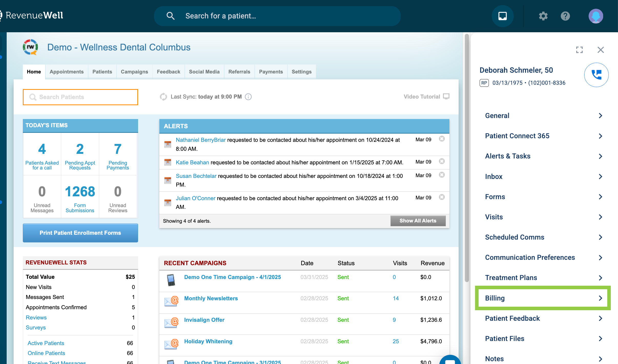Open the Referrals tab

pyautogui.click(x=239, y=72)
